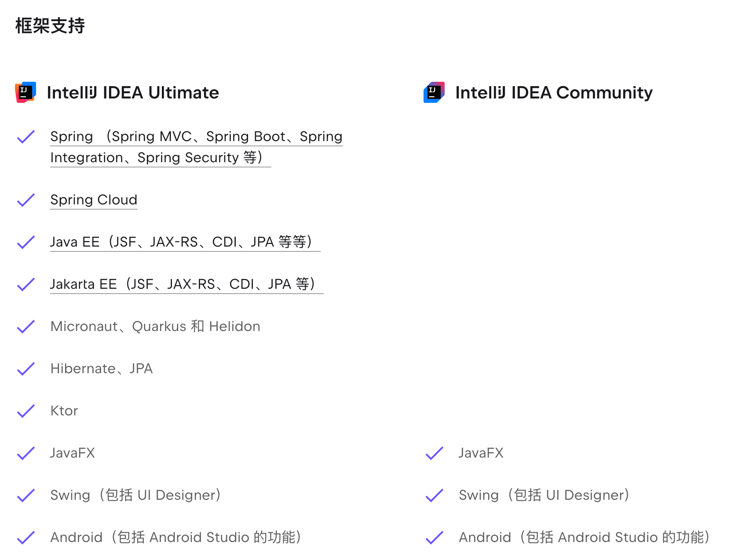The width and height of the screenshot is (738, 560).
Task: Select "JavaFX" text in the Ultimate column
Action: pos(73,453)
